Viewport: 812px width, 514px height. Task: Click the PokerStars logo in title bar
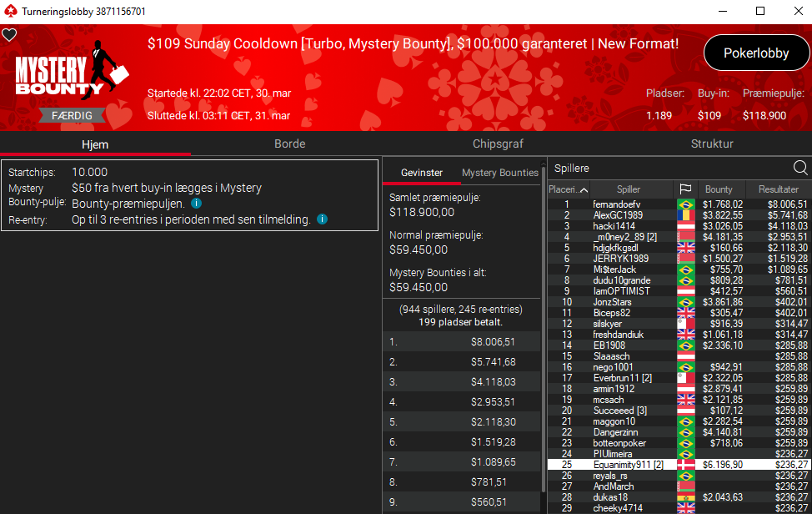click(x=10, y=11)
